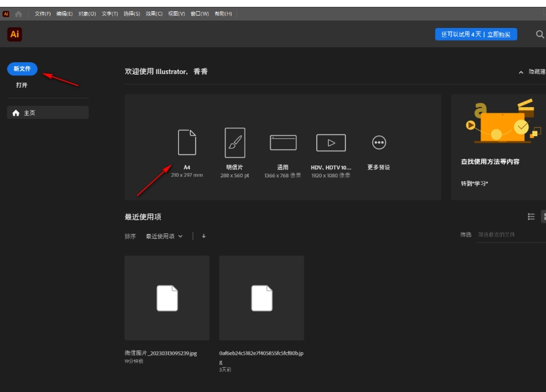Open the search magnifier icon

pos(539,34)
